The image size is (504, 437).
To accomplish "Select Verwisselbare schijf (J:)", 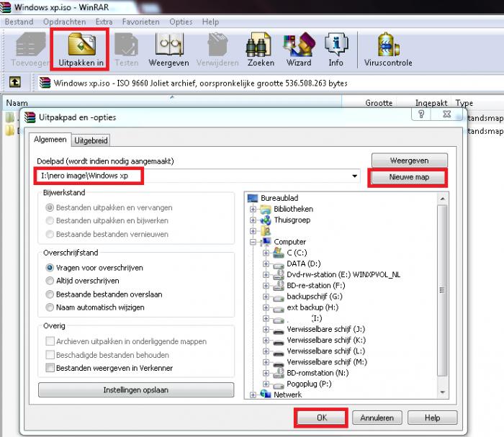I will (x=325, y=329).
